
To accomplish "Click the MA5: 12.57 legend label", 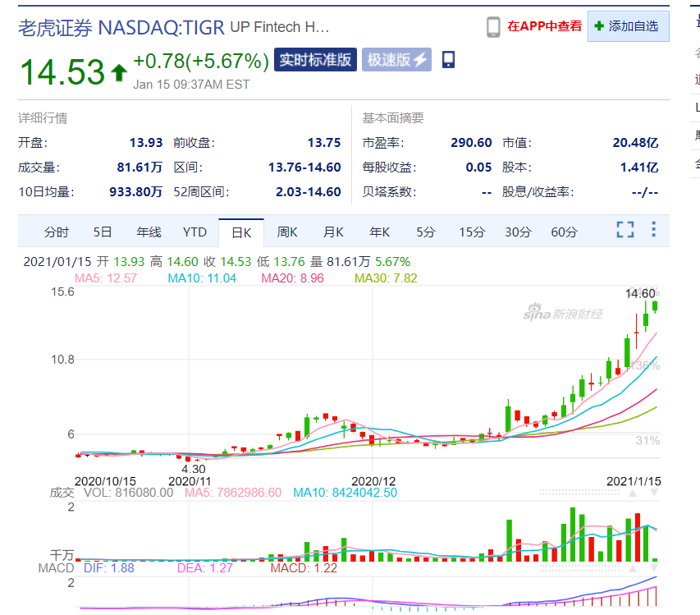I will tap(106, 278).
